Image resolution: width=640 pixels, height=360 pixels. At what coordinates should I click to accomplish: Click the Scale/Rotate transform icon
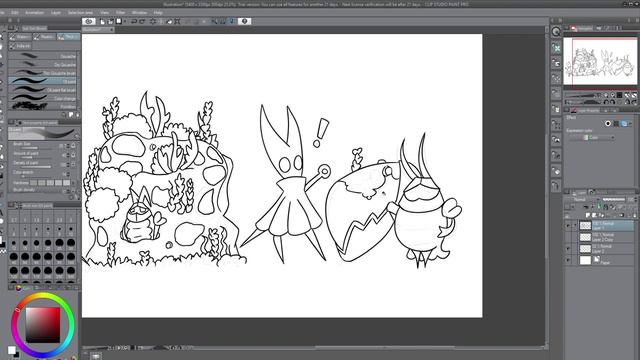[178, 21]
